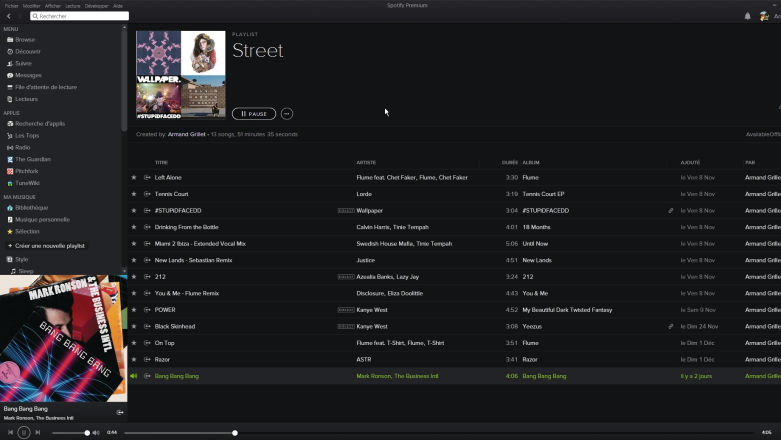This screenshot has height=440, width=781.
Task: Click the Rechercher search field
Action: [79, 16]
